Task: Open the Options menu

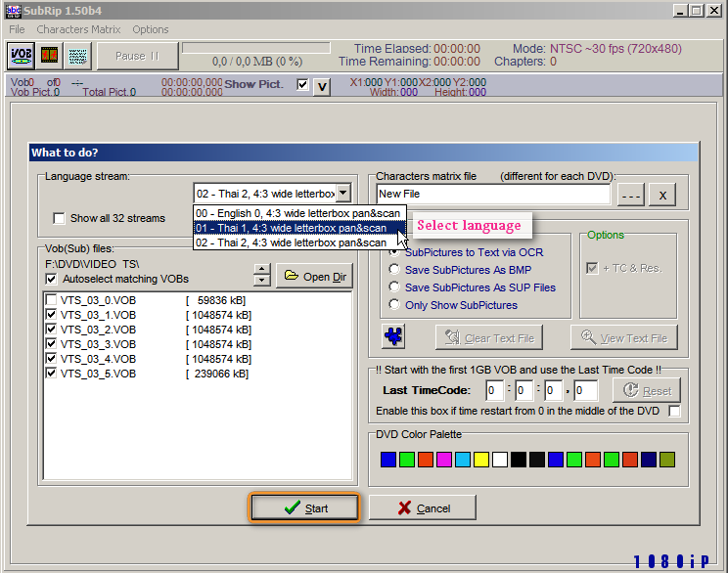Action: point(151,29)
